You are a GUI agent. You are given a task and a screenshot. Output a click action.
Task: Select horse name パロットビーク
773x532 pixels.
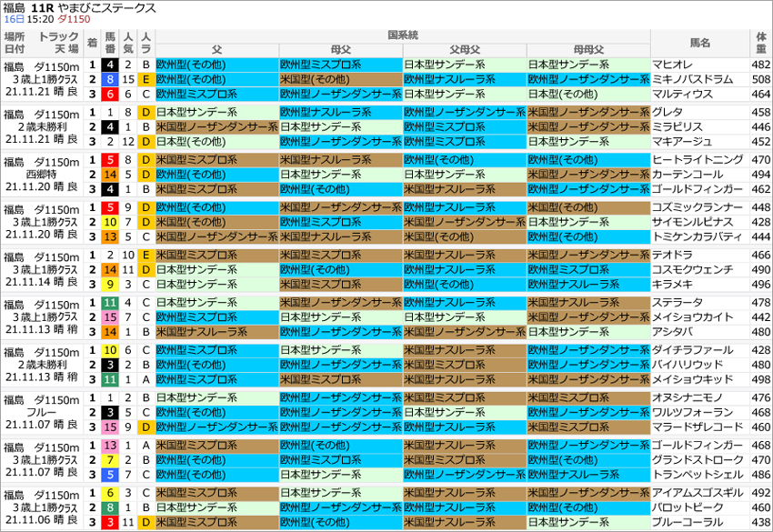[x=688, y=507]
